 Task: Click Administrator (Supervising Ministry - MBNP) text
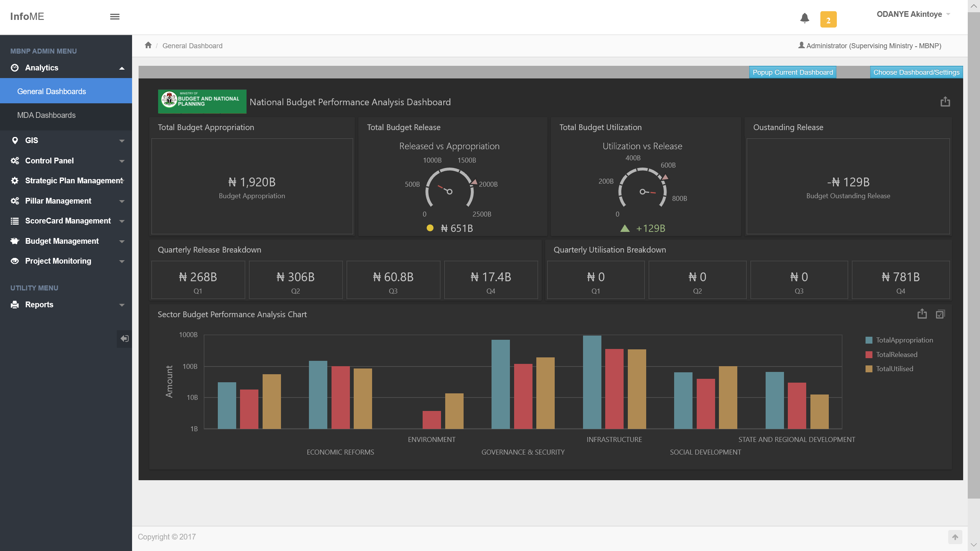coord(874,46)
